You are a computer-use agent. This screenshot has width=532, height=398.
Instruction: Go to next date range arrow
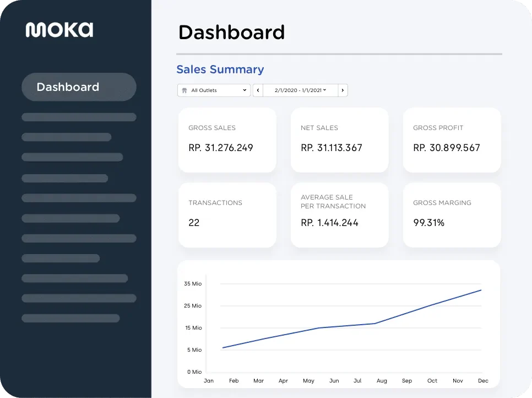[x=343, y=90]
